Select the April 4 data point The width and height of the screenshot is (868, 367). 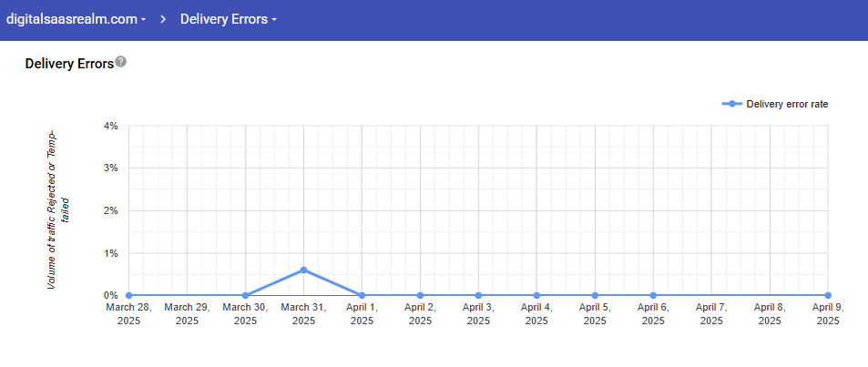(x=536, y=295)
